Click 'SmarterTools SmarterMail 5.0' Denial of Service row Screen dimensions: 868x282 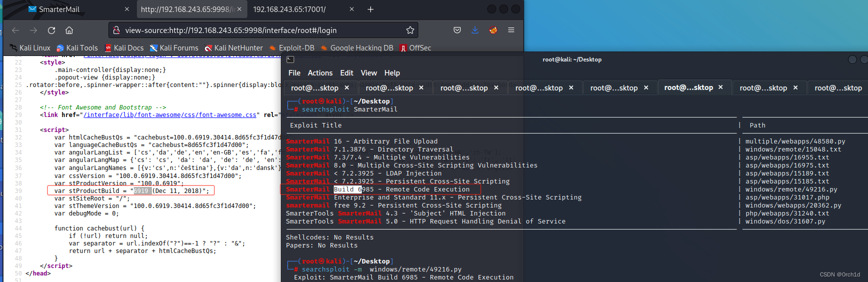(426, 221)
